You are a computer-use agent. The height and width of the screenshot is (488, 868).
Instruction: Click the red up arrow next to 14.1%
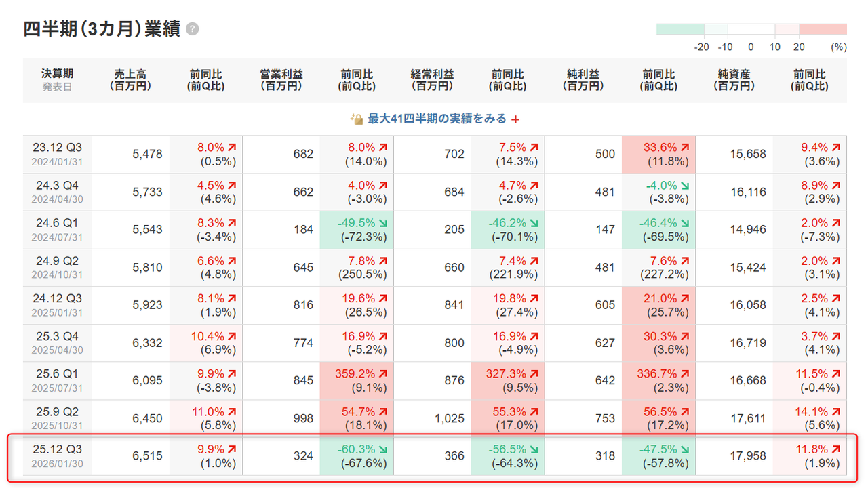[x=834, y=412]
